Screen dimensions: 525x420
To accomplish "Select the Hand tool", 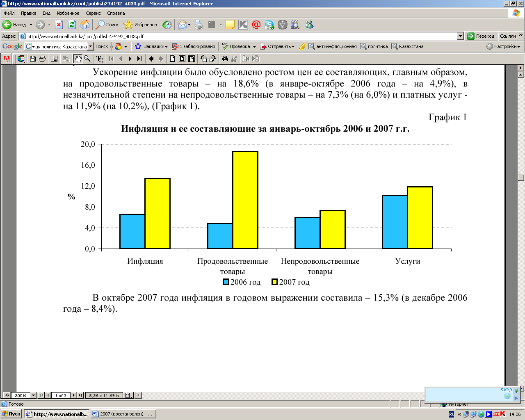I will pos(78,59).
